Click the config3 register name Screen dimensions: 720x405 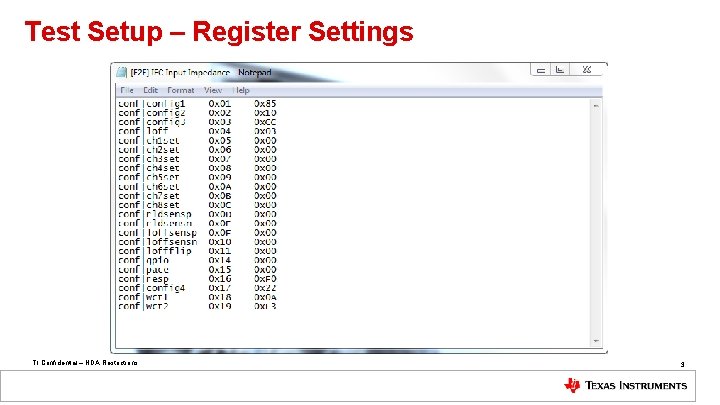pyautogui.click(x=165, y=122)
